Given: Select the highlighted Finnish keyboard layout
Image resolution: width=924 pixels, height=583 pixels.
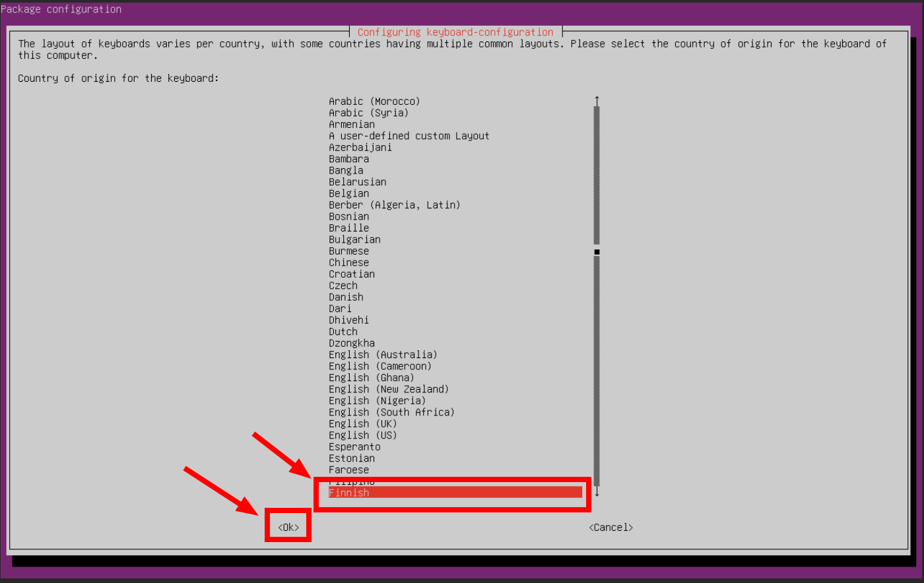Looking at the screenshot, I should [x=349, y=493].
